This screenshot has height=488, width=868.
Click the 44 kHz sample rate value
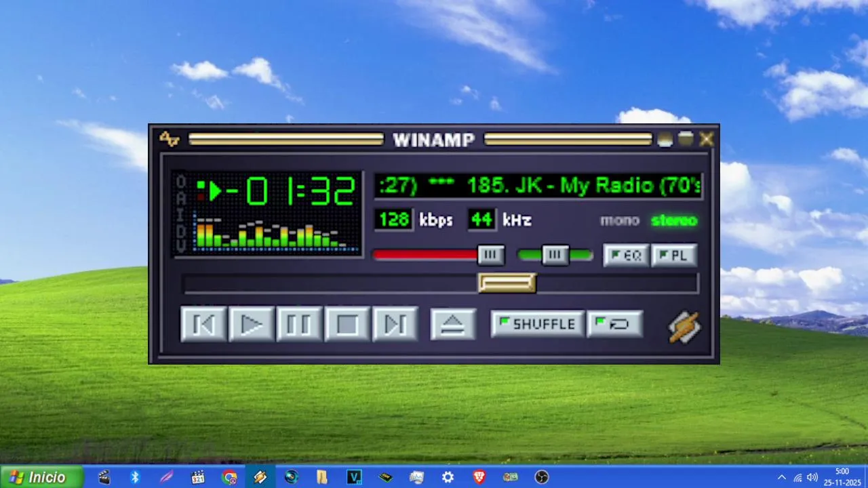[481, 220]
